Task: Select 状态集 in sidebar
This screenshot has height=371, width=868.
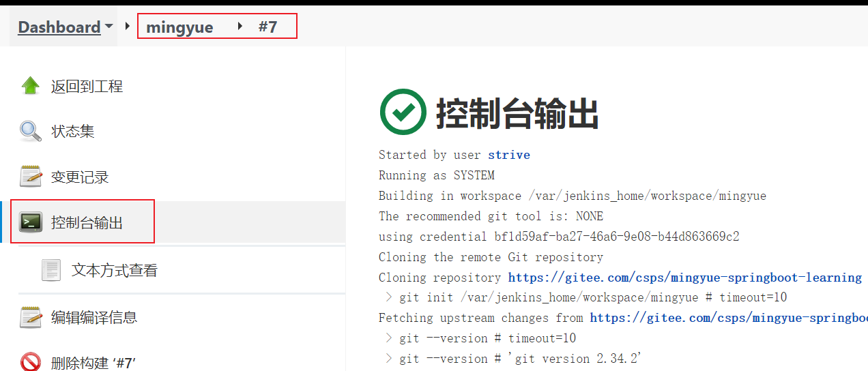Action: tap(73, 131)
